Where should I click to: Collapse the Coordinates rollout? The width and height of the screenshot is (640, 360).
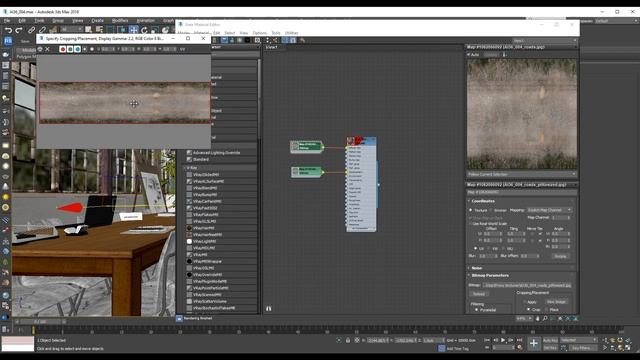(483, 201)
